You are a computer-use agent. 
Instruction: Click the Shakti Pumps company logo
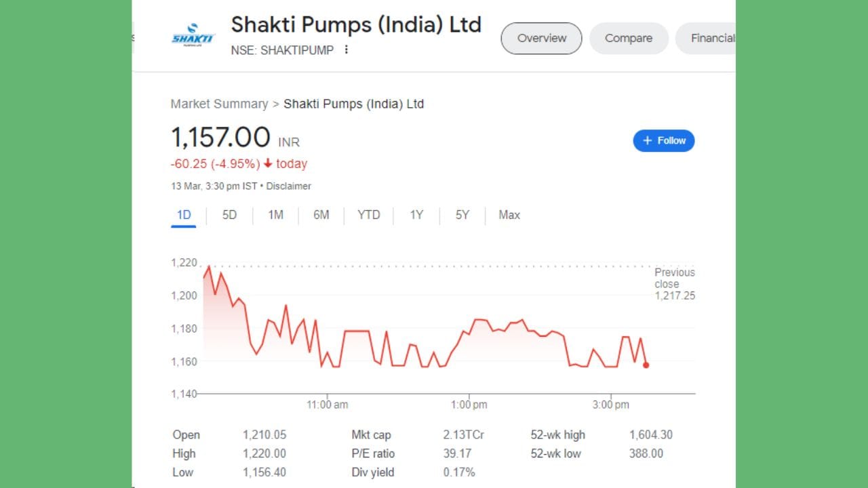click(x=193, y=35)
